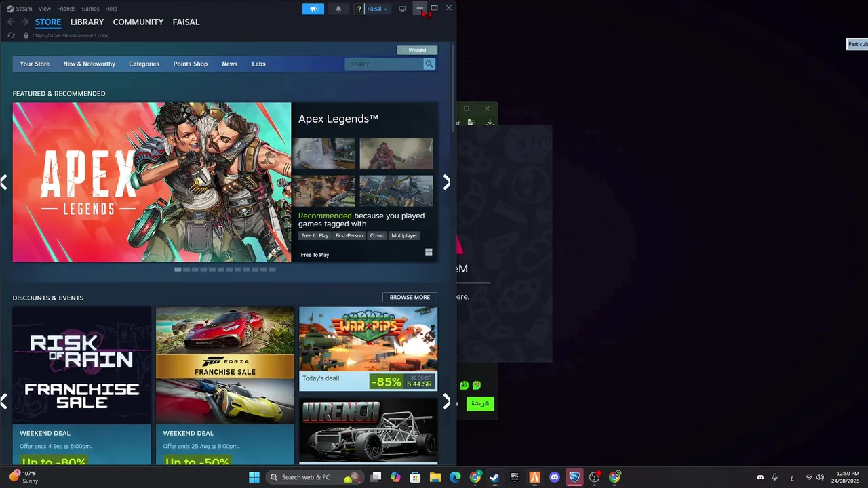The width and height of the screenshot is (868, 488).
Task: Open Risk of Rain Franchise Sale card
Action: 82,386
